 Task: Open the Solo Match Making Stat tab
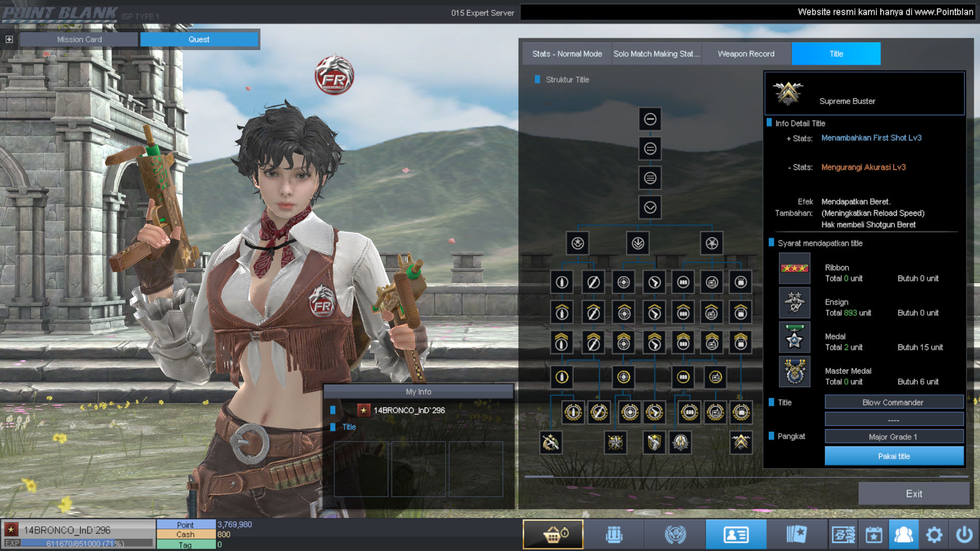pyautogui.click(x=656, y=54)
